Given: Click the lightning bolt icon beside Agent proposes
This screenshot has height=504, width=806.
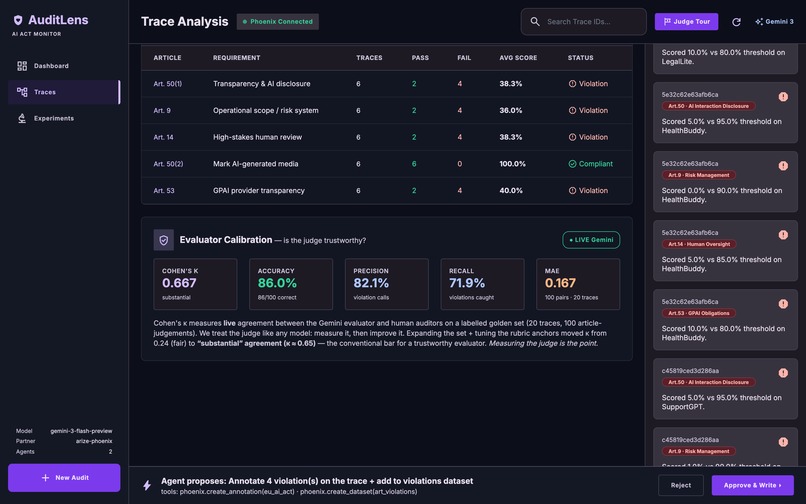Looking at the screenshot, I should [147, 485].
